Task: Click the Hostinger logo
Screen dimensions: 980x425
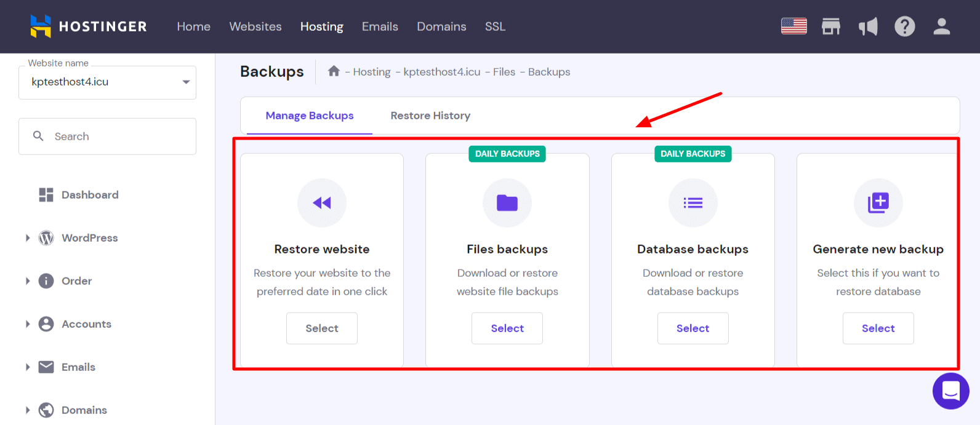Action: (x=89, y=26)
